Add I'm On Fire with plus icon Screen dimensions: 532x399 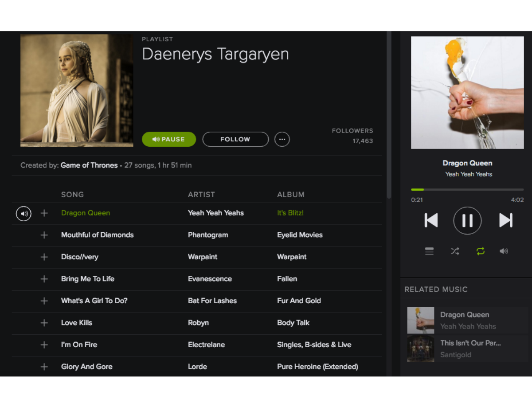coord(44,345)
